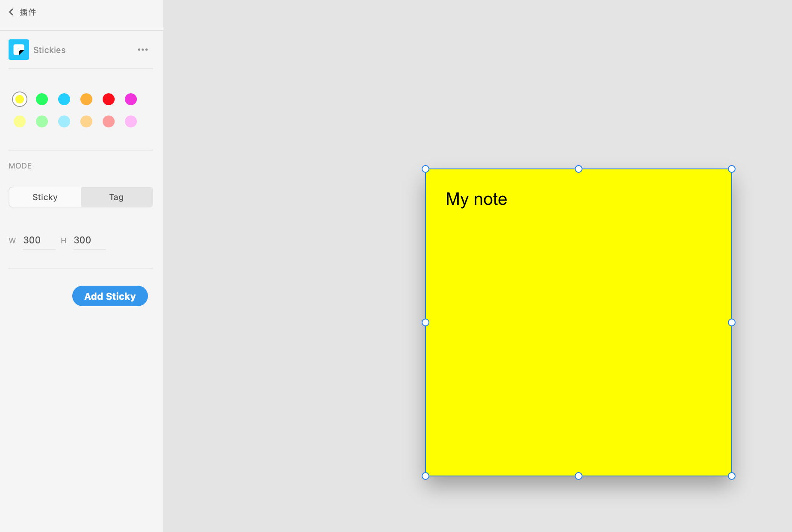Pick the magenta color swatch

[x=131, y=99]
